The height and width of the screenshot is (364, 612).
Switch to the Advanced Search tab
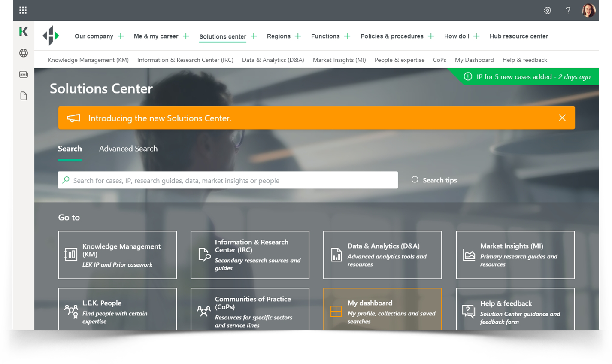point(128,149)
